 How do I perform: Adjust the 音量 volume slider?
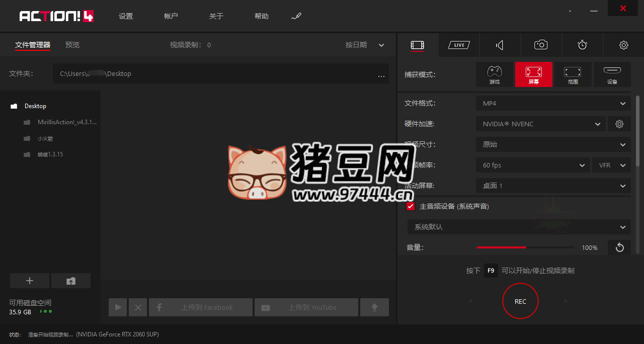click(x=525, y=247)
